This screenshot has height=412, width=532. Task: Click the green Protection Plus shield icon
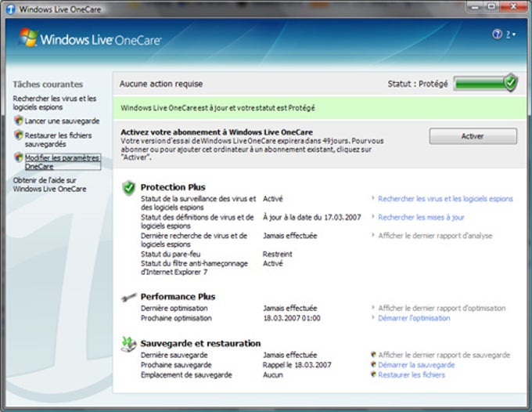[129, 188]
